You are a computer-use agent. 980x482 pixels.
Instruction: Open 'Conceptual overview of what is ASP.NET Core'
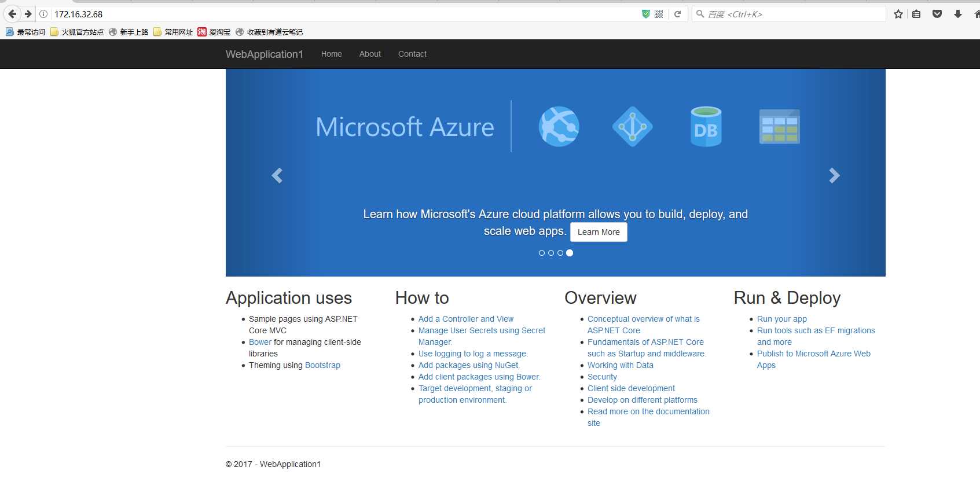[x=644, y=325]
